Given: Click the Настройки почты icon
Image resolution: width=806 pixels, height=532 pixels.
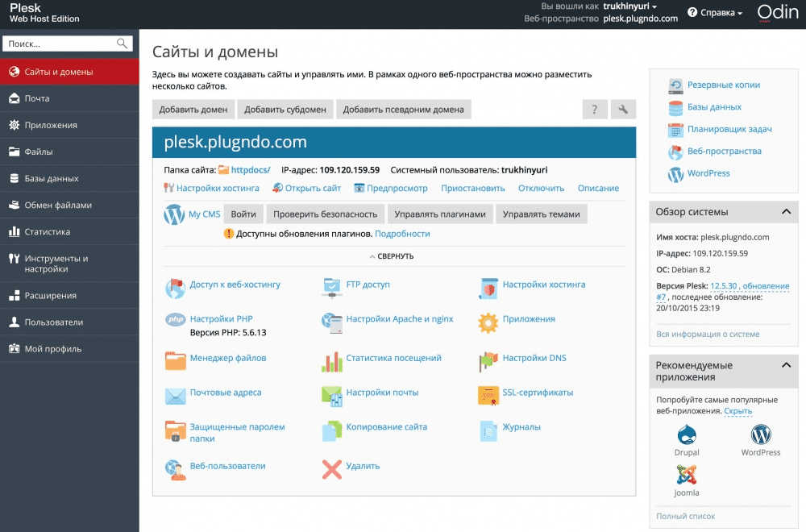Looking at the screenshot, I should pyautogui.click(x=332, y=397).
